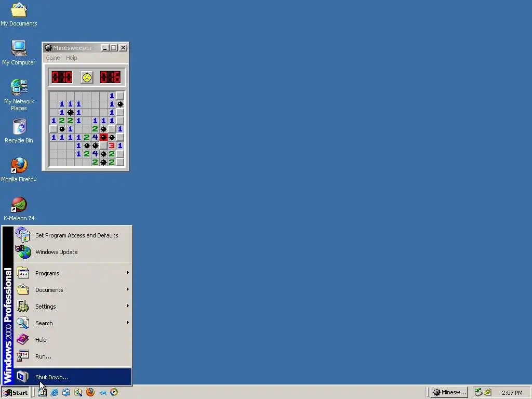
Task: Open Help from the Start menu
Action: [x=73, y=340]
